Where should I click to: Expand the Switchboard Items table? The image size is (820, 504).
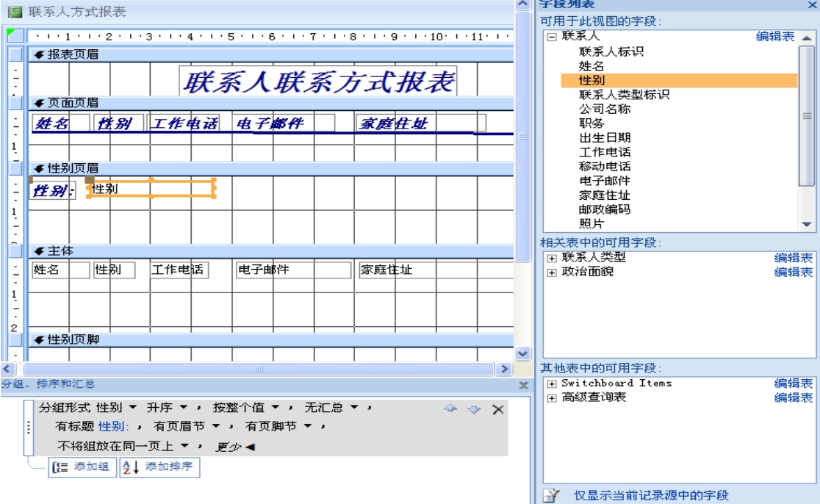pos(552,384)
